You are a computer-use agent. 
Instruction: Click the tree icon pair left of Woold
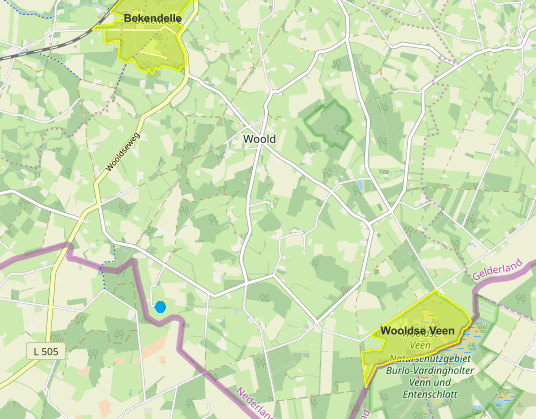tap(191, 147)
